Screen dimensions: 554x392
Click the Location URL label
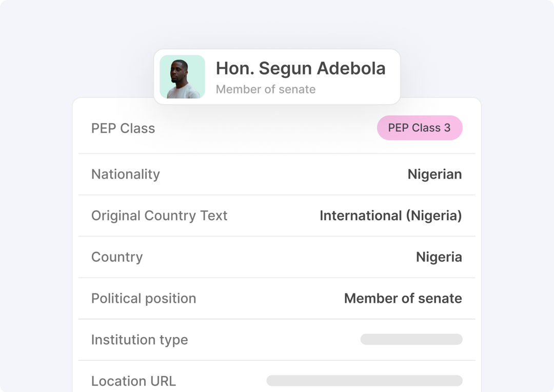point(133,381)
